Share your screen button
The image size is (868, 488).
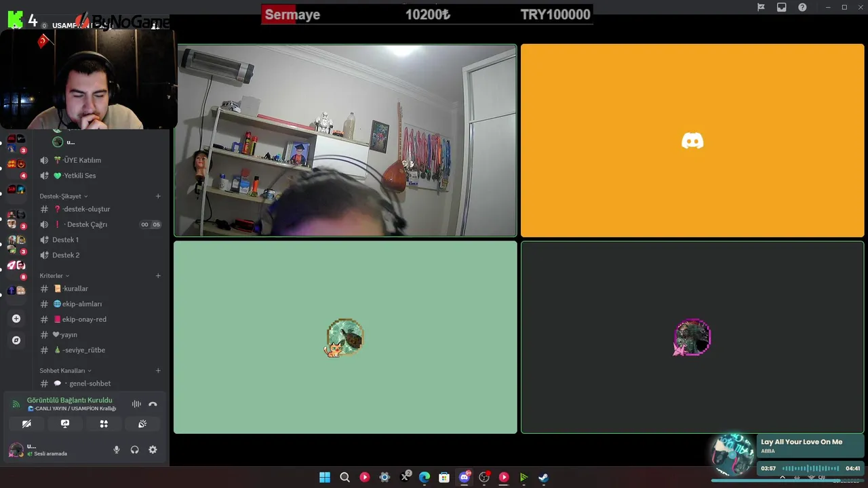point(65,424)
